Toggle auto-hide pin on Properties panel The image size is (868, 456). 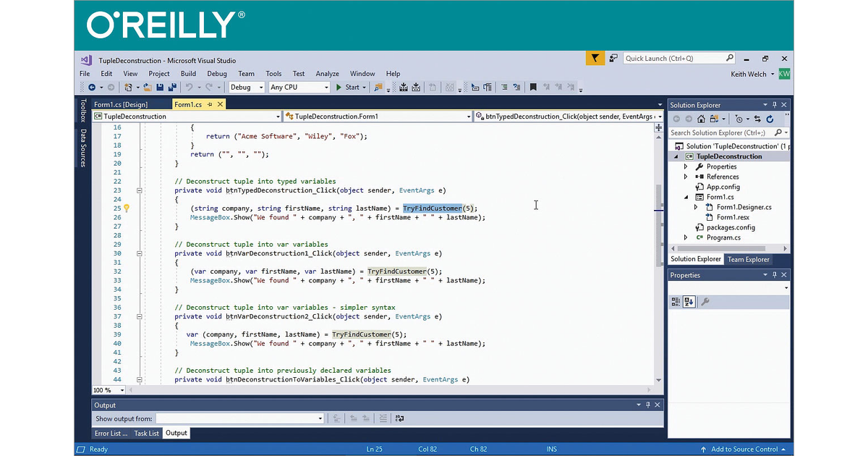point(774,275)
